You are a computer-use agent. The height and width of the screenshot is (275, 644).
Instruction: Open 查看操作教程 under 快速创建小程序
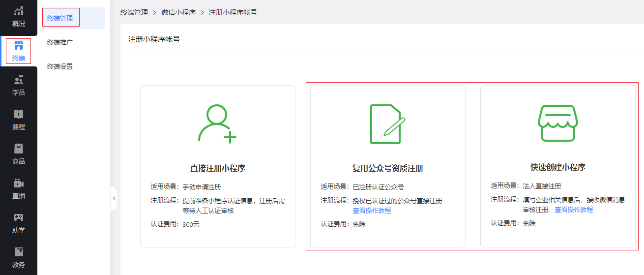click(x=574, y=210)
